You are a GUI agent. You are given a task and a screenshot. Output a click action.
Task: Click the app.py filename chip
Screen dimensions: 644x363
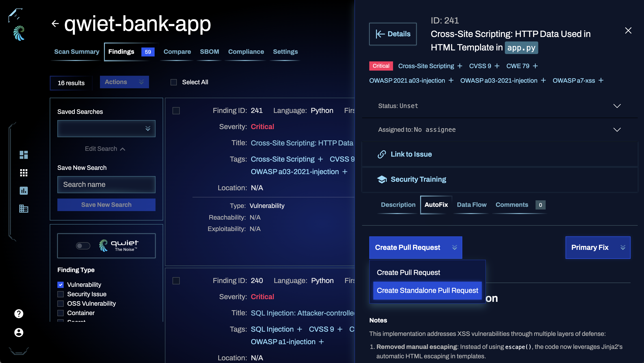521,48
